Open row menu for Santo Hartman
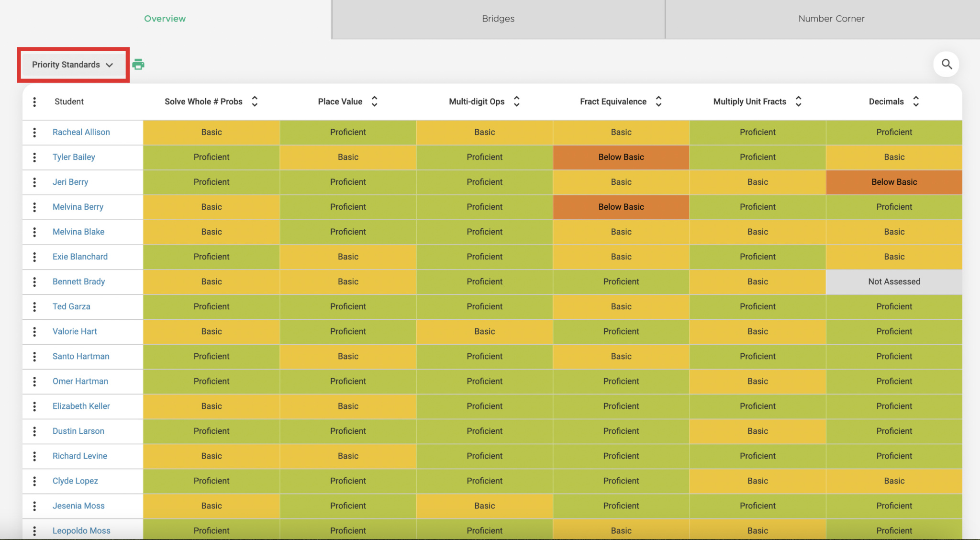The image size is (980, 540). coord(34,356)
